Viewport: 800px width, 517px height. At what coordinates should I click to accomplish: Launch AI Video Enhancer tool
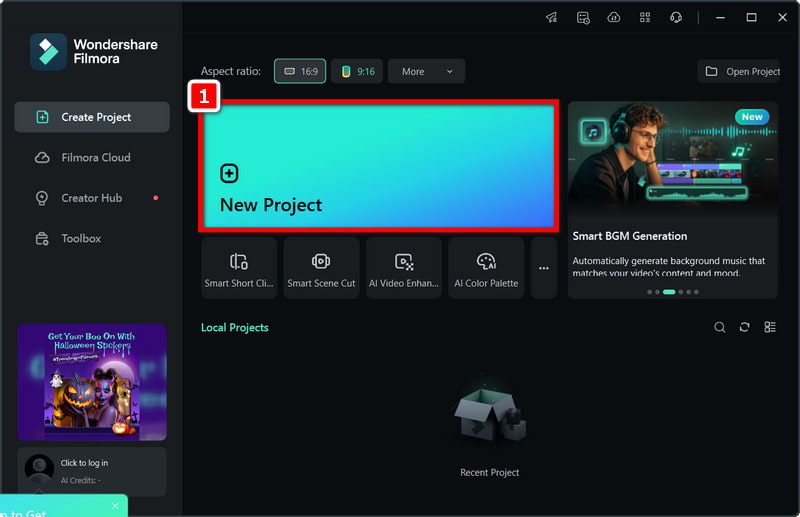click(x=404, y=268)
